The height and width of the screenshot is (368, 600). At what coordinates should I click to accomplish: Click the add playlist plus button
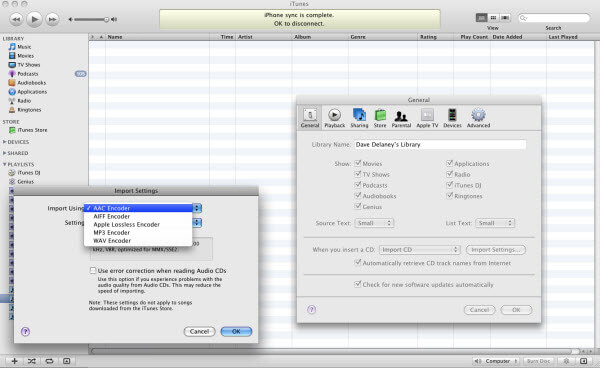pyautogui.click(x=15, y=361)
